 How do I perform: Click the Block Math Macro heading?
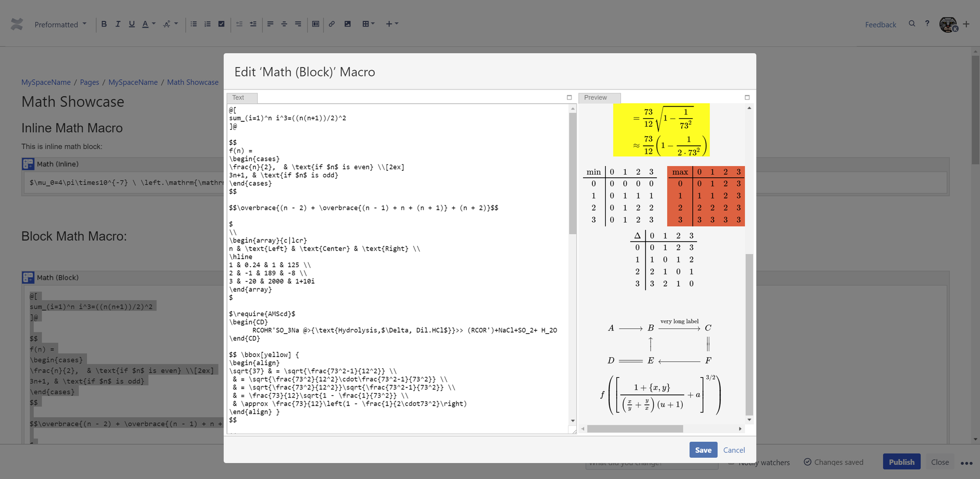(x=74, y=236)
